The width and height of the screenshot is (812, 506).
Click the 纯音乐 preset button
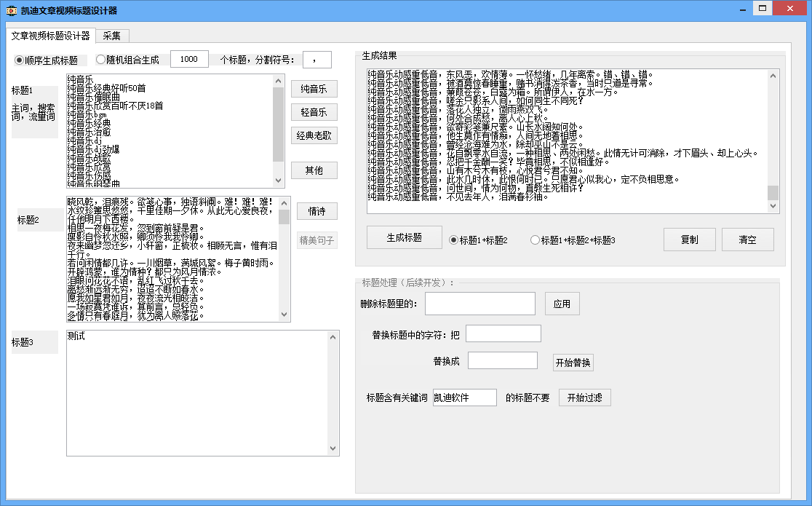tap(314, 89)
